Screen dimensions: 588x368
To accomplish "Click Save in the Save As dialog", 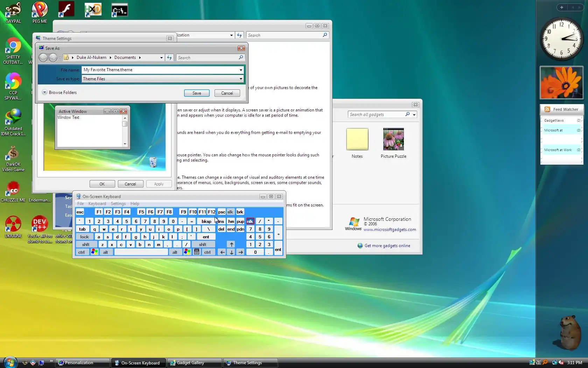I will (197, 93).
